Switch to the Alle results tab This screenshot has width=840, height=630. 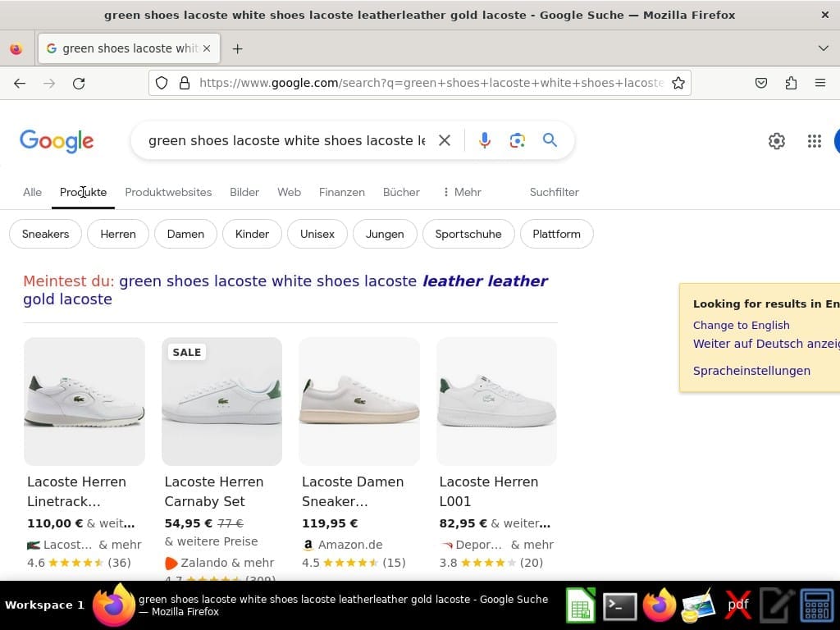tap(32, 192)
